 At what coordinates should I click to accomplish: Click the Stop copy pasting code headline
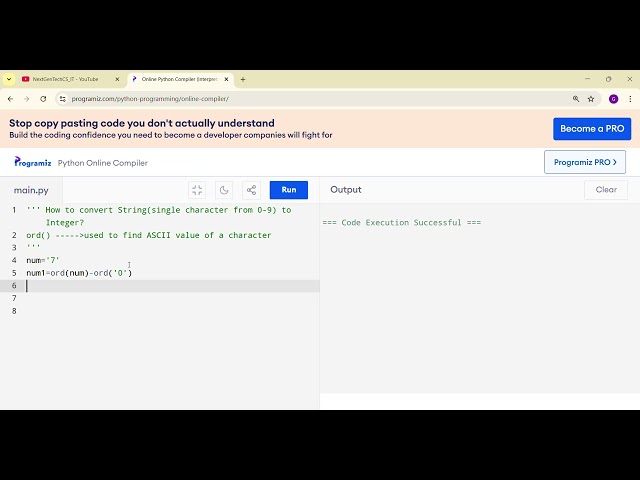142,123
